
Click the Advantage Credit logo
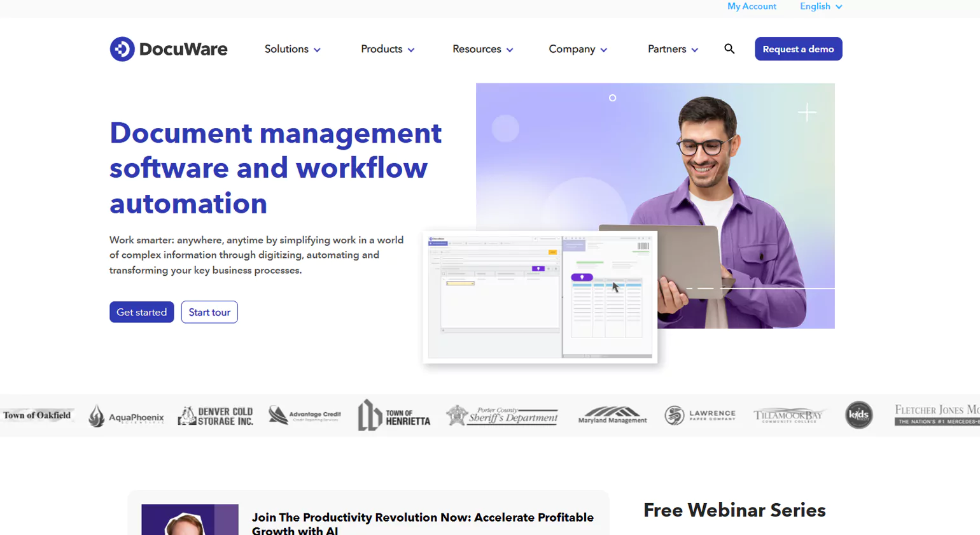(x=304, y=415)
